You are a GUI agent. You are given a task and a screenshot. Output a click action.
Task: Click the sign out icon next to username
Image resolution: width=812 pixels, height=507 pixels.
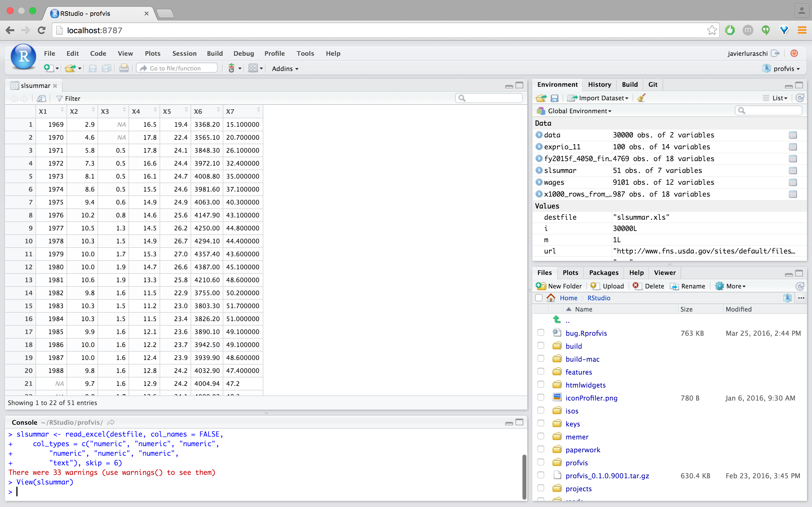pos(775,53)
